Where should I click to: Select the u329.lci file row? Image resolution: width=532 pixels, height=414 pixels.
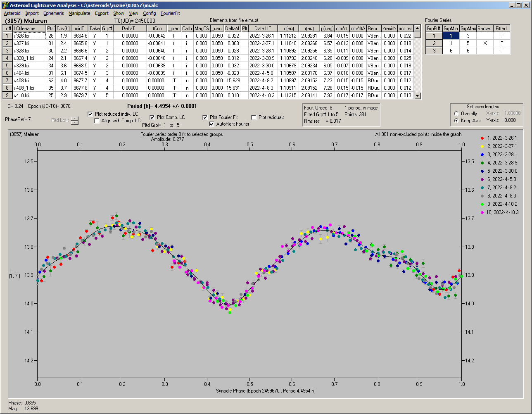click(x=29, y=66)
